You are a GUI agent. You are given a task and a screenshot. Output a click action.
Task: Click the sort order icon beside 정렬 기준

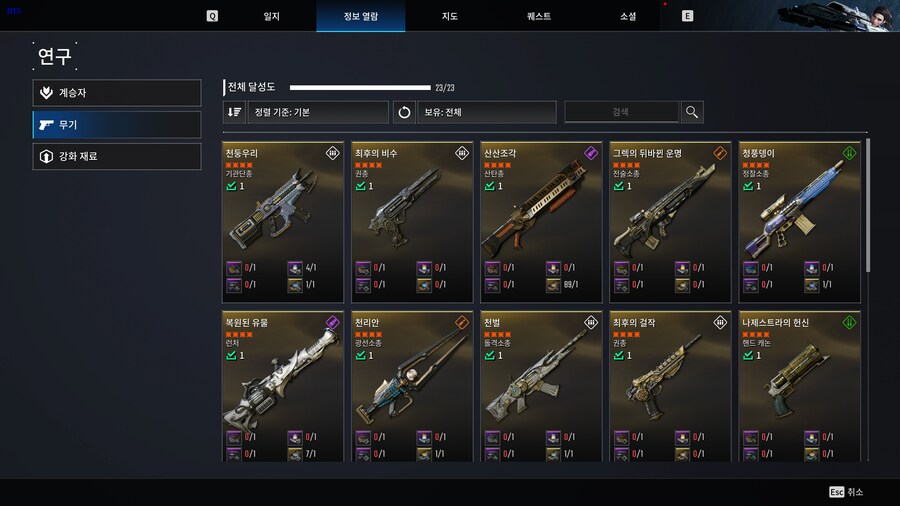(x=234, y=112)
